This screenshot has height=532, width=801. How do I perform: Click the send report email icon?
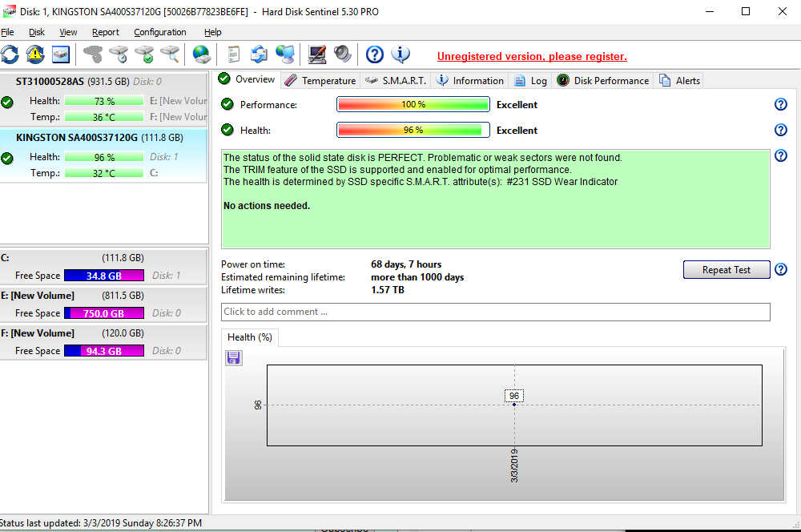259,54
